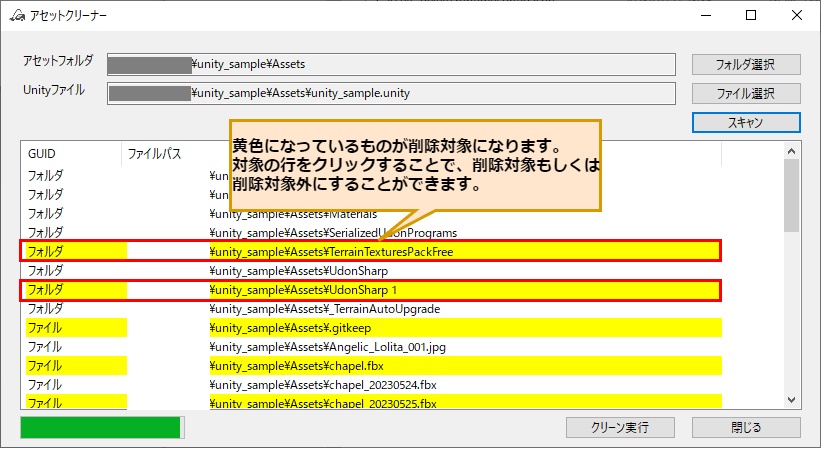Viewport: 822px width, 449px height.
Task: Toggle the chapel.fbx file row
Action: 371,366
